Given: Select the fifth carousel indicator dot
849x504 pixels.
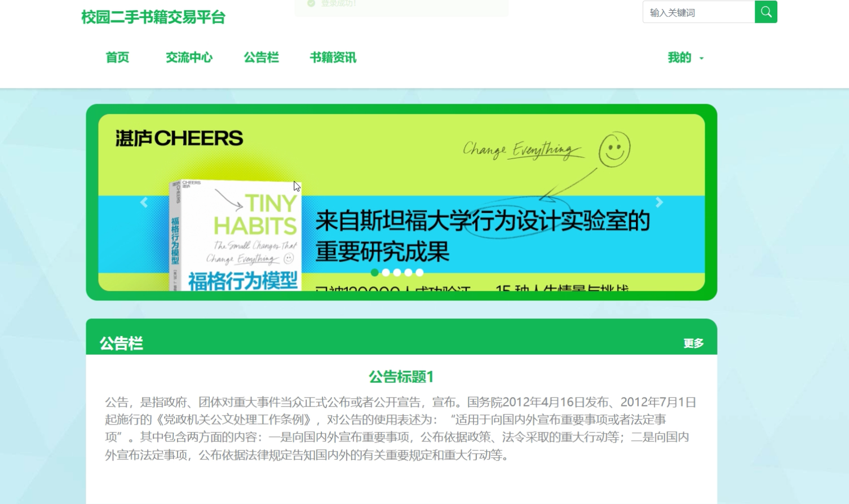Looking at the screenshot, I should coord(419,272).
